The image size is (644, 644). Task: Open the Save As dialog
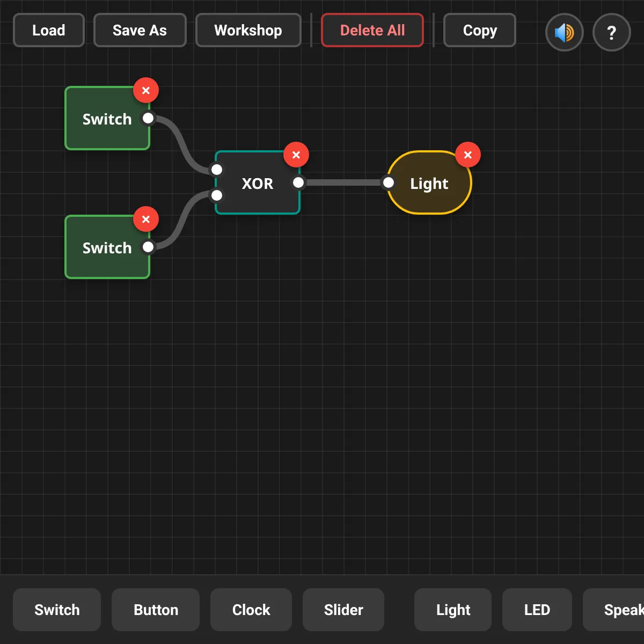point(140,30)
